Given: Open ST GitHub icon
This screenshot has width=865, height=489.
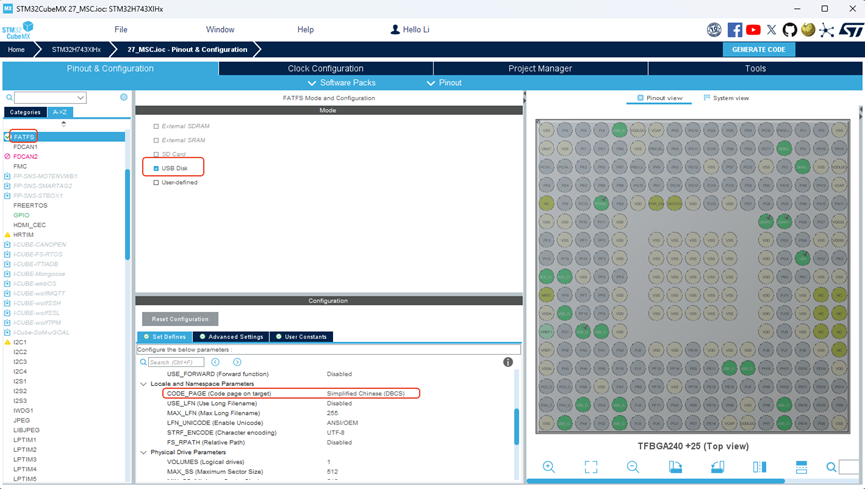Looking at the screenshot, I should (789, 30).
